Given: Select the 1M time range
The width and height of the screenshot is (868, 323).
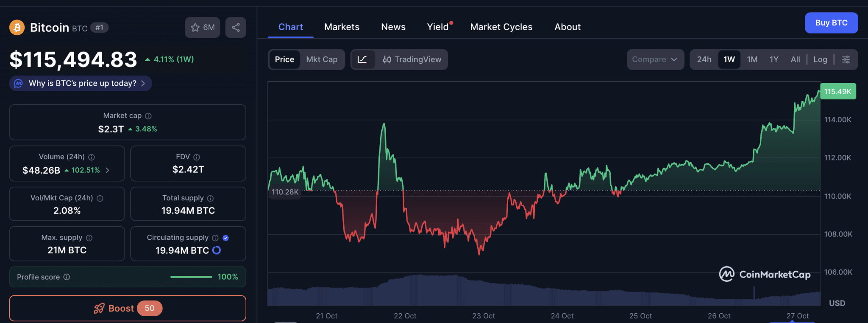Looking at the screenshot, I should pyautogui.click(x=752, y=59).
